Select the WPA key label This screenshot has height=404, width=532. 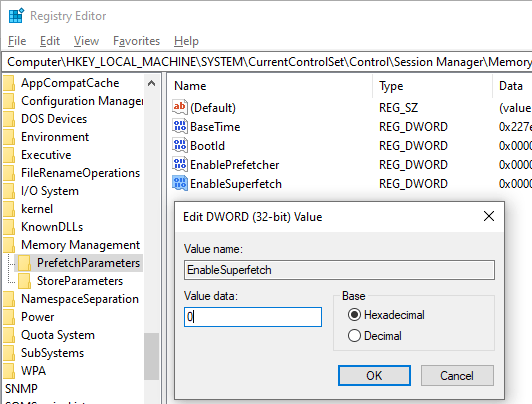tap(33, 371)
